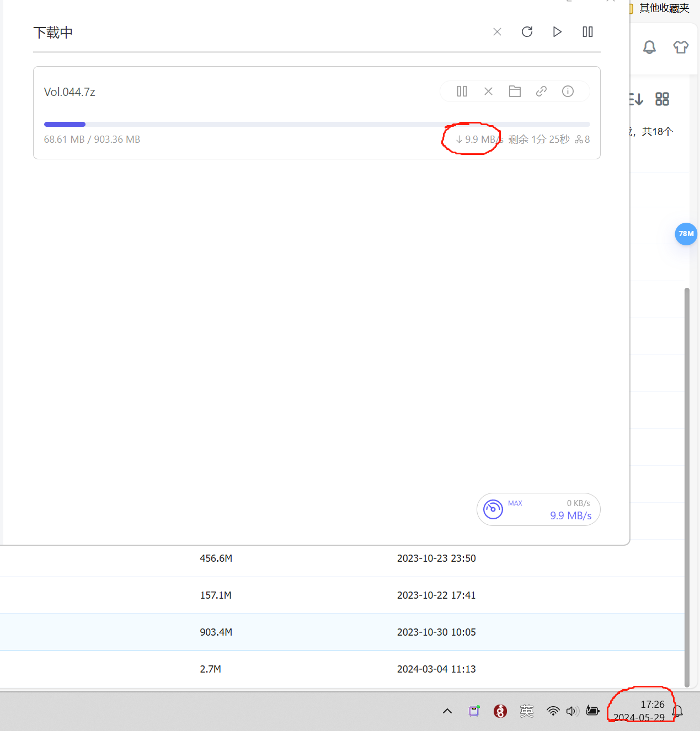Copy the download link of Vol.044.7z

[541, 92]
